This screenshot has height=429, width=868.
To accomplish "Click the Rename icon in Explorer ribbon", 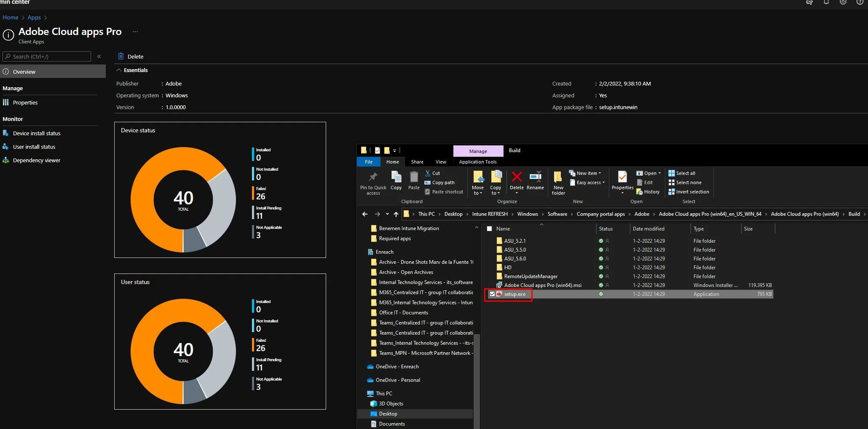I will 535,177.
